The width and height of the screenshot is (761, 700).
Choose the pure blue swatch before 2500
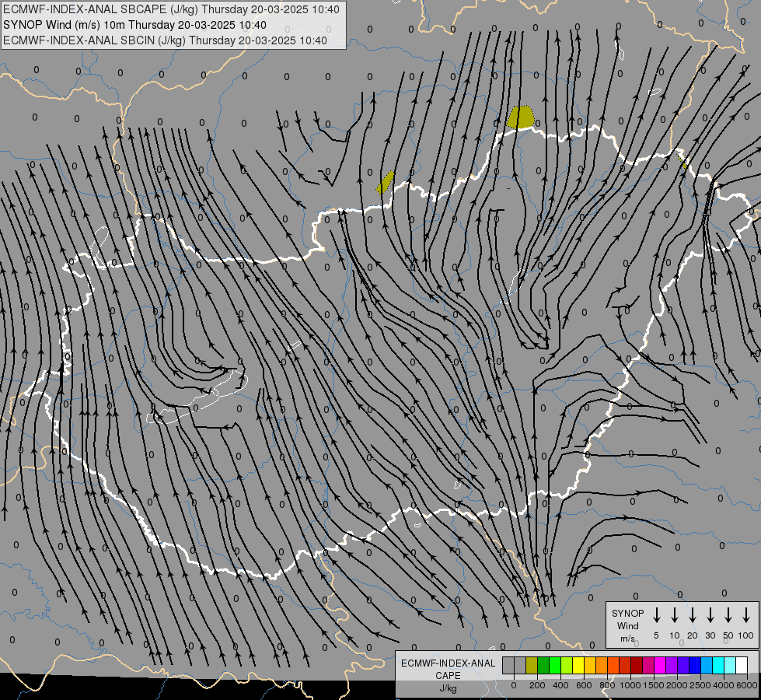click(696, 665)
